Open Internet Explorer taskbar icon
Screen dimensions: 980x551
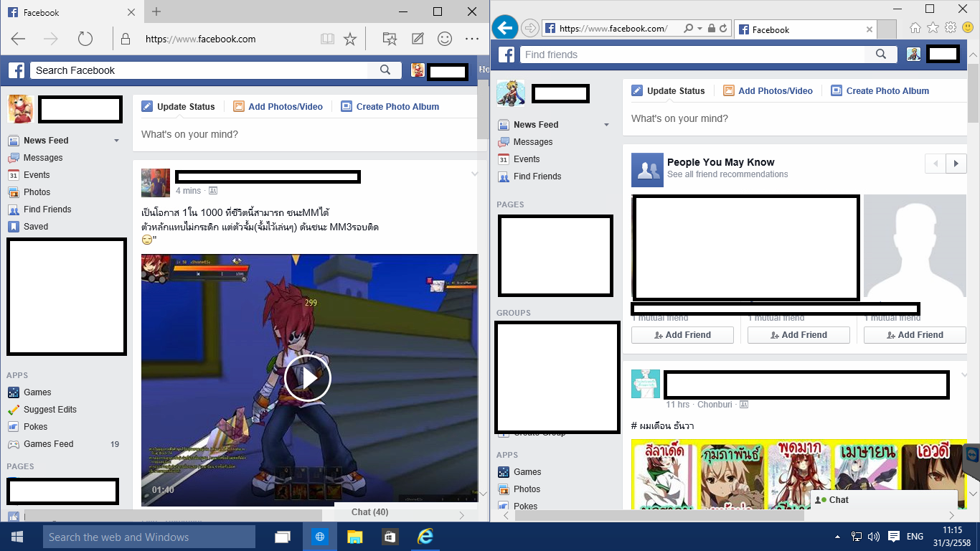pyautogui.click(x=426, y=537)
